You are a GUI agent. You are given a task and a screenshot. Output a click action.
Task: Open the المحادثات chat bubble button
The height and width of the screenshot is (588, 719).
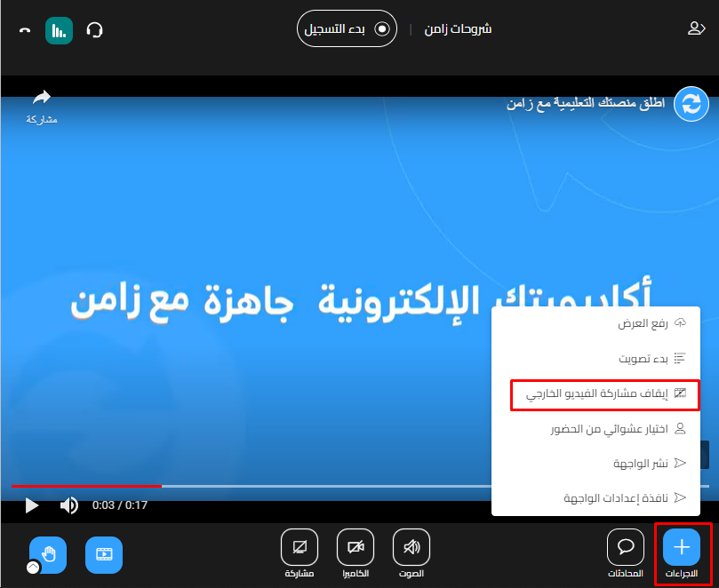click(x=626, y=547)
